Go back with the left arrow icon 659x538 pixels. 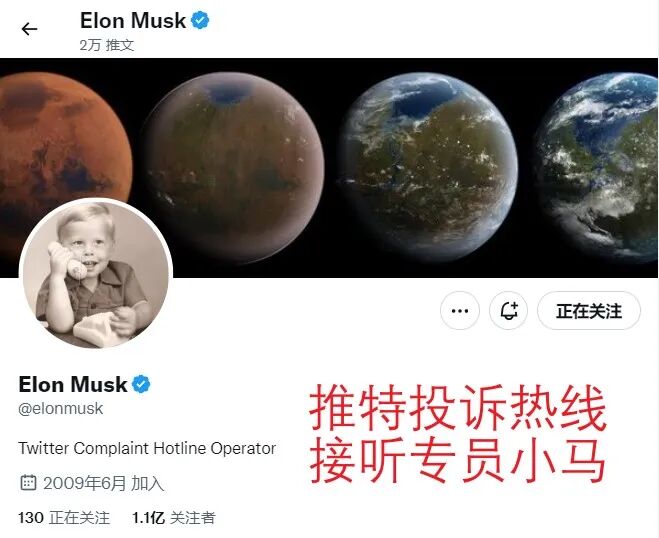tap(29, 29)
